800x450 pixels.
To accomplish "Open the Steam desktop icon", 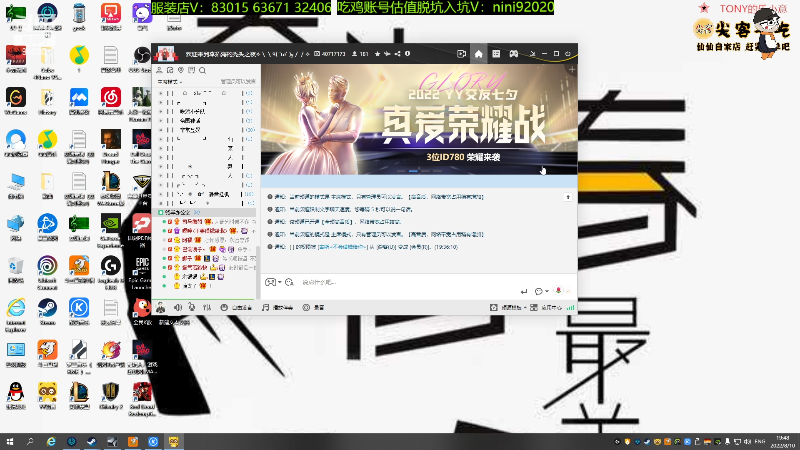I will (x=47, y=312).
